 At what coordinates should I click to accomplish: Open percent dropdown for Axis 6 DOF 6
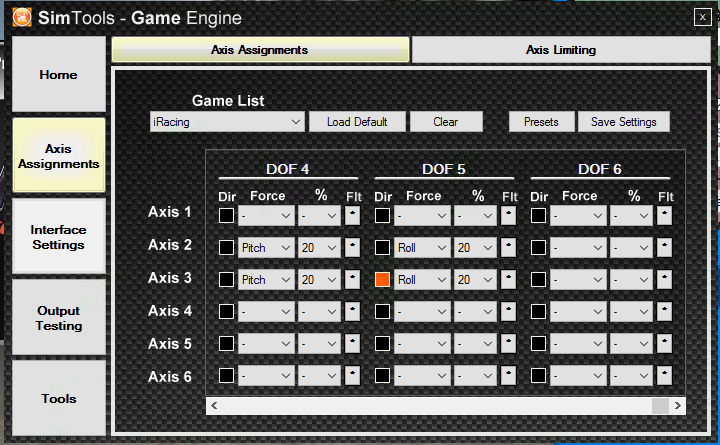[x=632, y=377]
